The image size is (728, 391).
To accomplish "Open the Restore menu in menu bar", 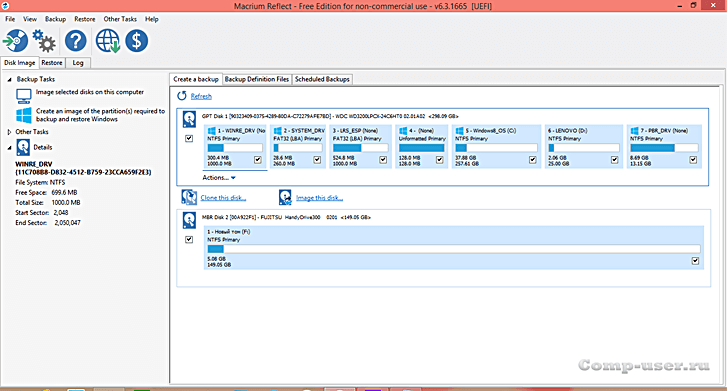I will pyautogui.click(x=84, y=19).
